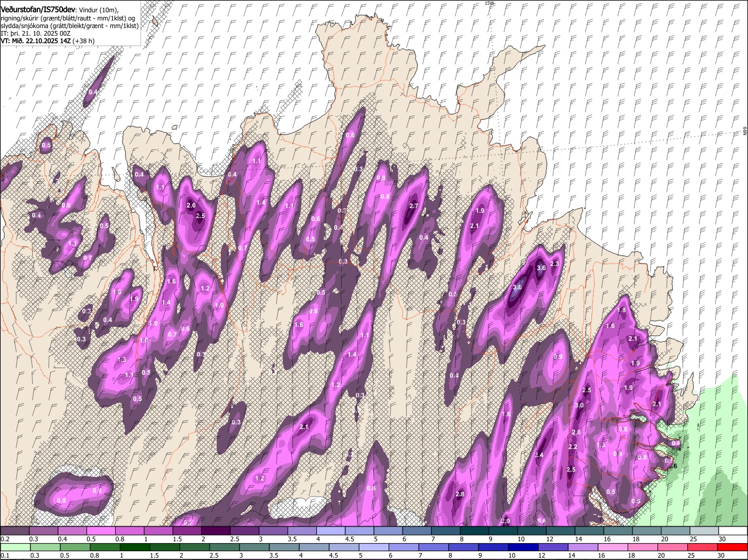Select the upper legend swatch starting at 0.5

pyautogui.click(x=102, y=531)
